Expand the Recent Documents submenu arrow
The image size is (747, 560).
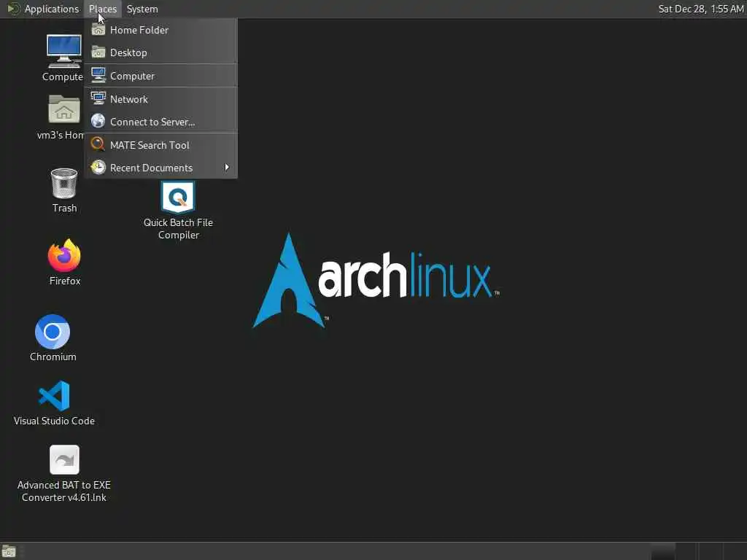click(x=227, y=167)
